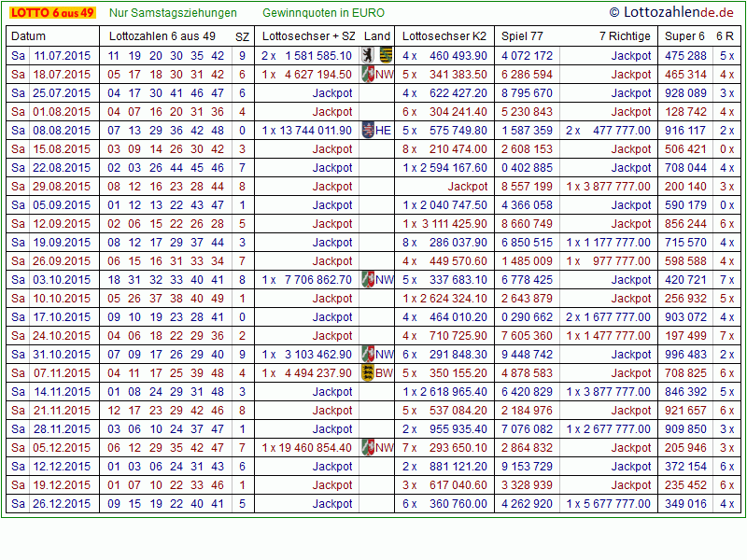The height and width of the screenshot is (560, 747).
Task: Click the 'Lottosechser + SZ' column header
Action: point(308,36)
